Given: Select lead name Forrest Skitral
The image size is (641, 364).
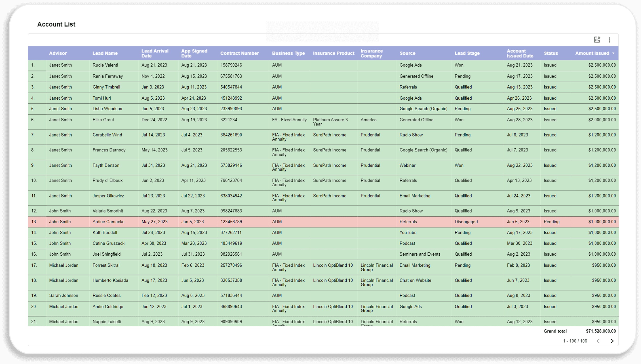Looking at the screenshot, I should 106,265.
